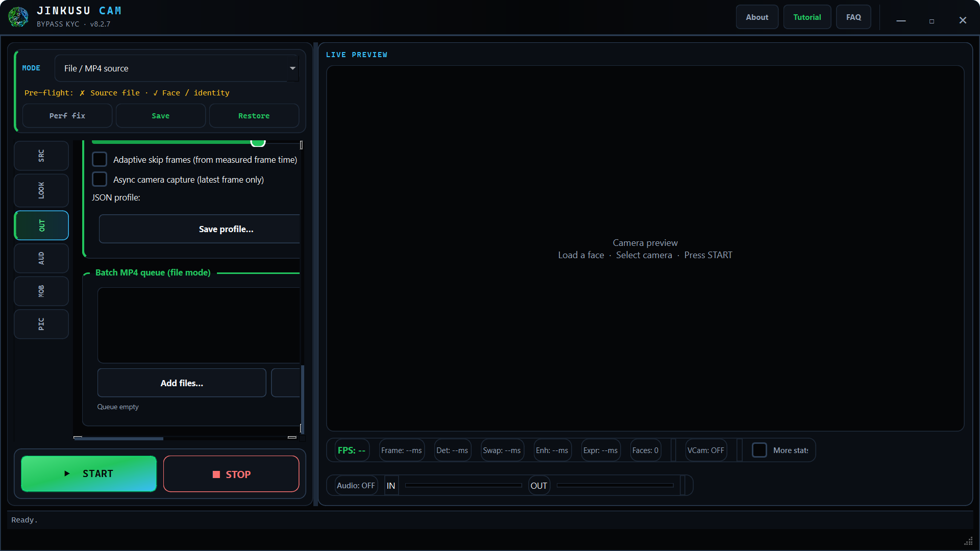
Task: Maximize the Jinkusu Cam window
Action: click(932, 21)
